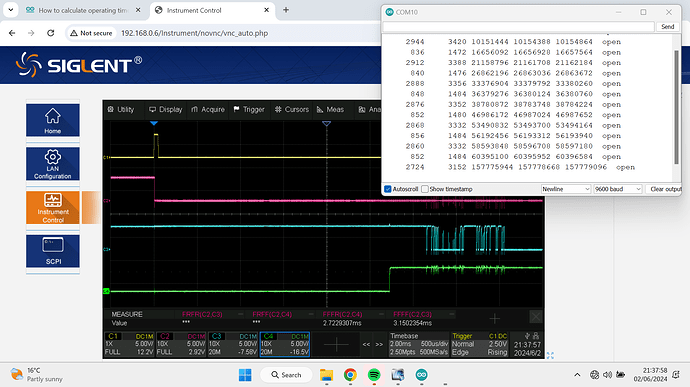The height and width of the screenshot is (387, 690).
Task: Click the FFFF(C2,C3) value 3.1502354ms
Action: (x=412, y=323)
